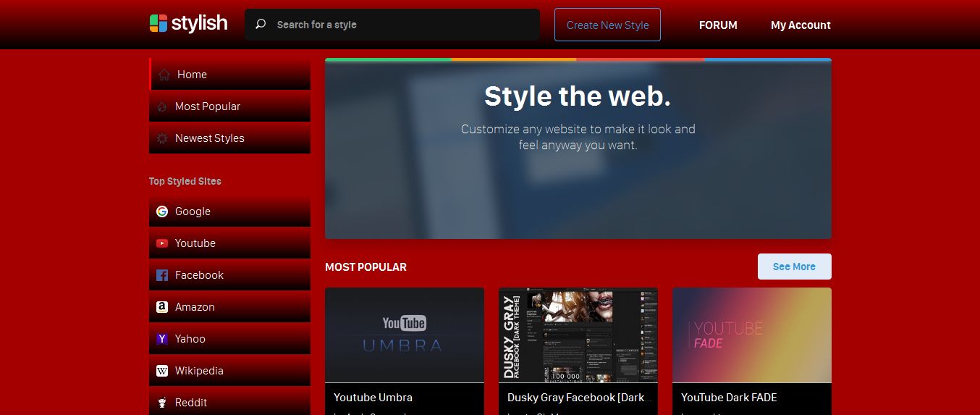Screen dimensions: 980x415
Task: Open Wikipedia styles from the sidebar
Action: point(229,370)
